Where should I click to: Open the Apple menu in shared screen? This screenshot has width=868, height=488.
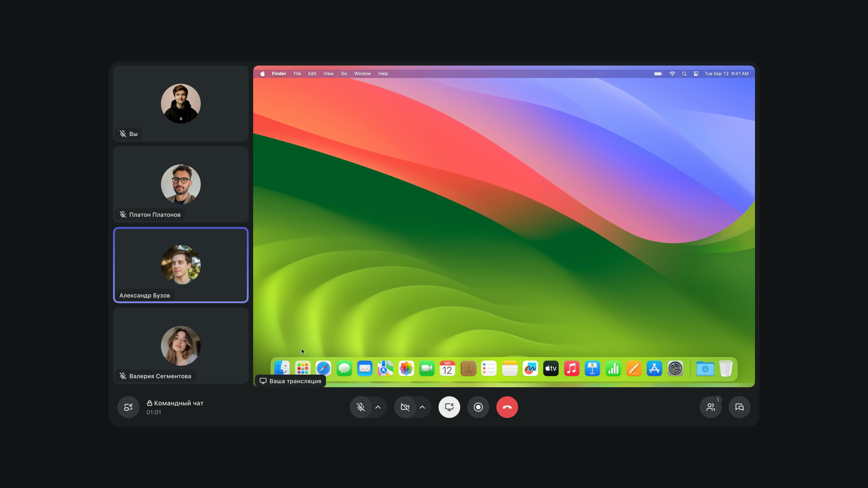[262, 74]
